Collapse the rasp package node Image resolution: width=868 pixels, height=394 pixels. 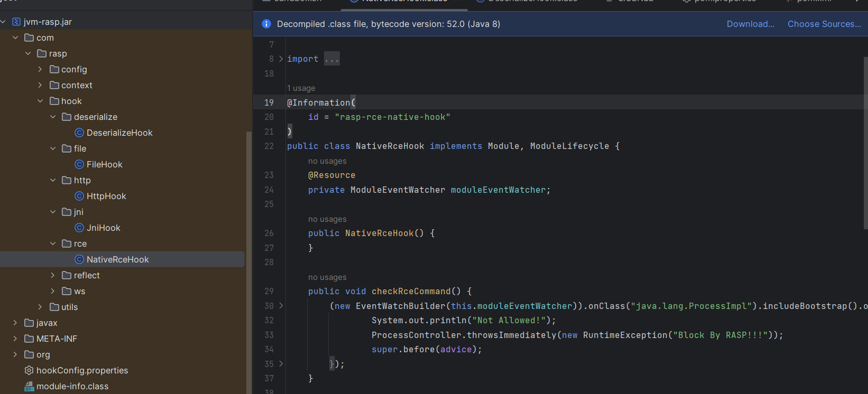click(28, 53)
